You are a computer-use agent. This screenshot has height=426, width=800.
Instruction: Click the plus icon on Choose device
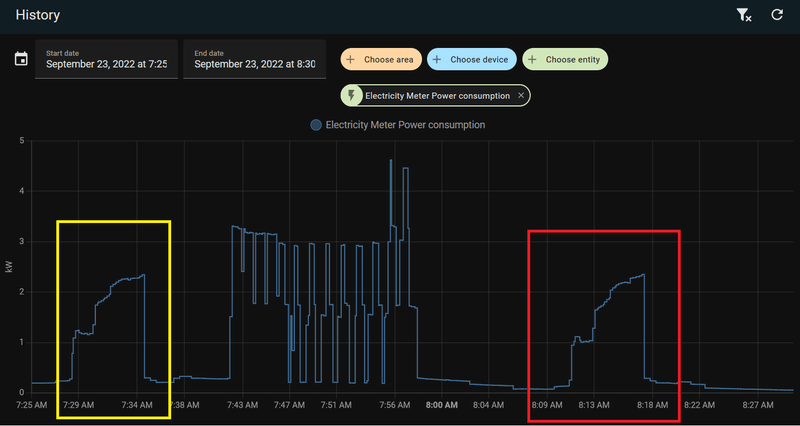pos(437,59)
